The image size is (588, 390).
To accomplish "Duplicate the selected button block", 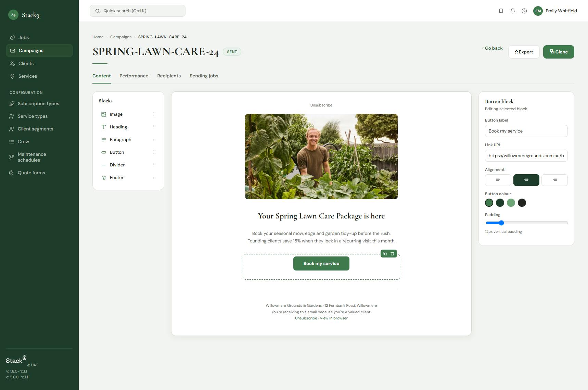I will [385, 254].
